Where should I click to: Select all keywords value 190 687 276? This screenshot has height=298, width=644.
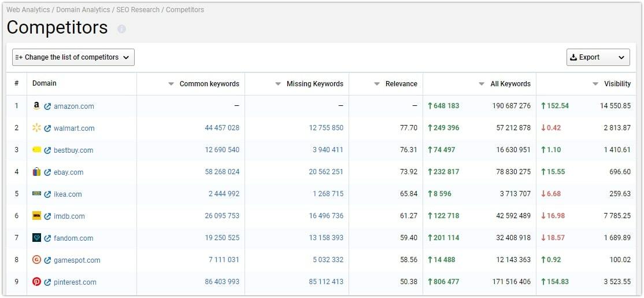pyautogui.click(x=512, y=106)
